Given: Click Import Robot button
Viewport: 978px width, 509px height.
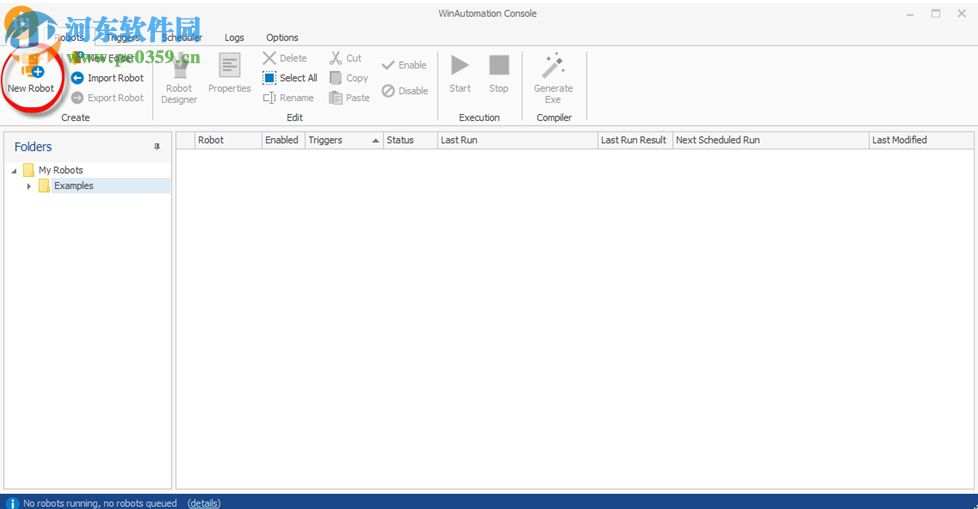Looking at the screenshot, I should click(107, 78).
